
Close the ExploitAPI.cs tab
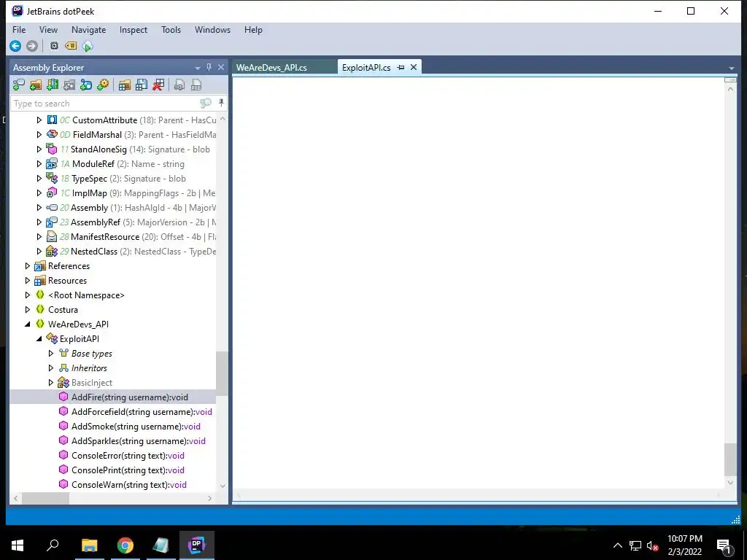click(414, 67)
